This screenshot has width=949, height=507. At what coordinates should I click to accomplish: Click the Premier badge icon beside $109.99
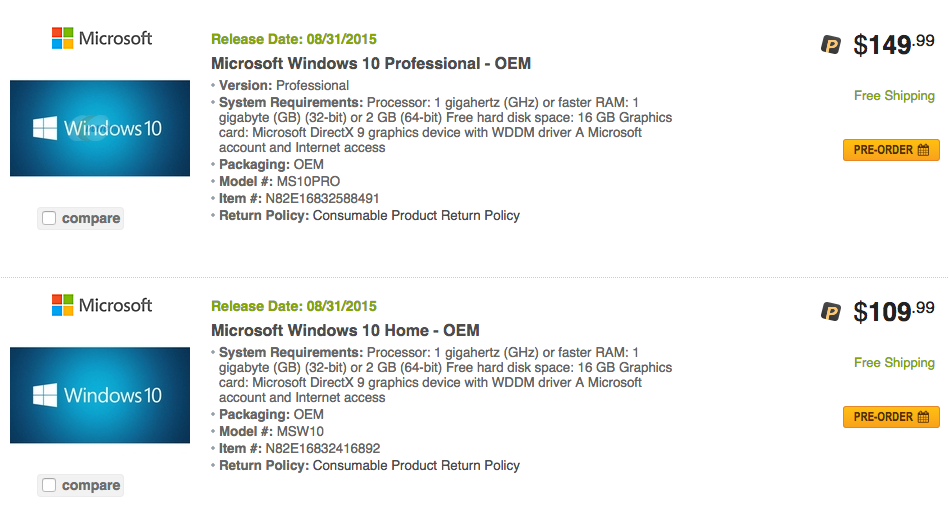point(831,312)
